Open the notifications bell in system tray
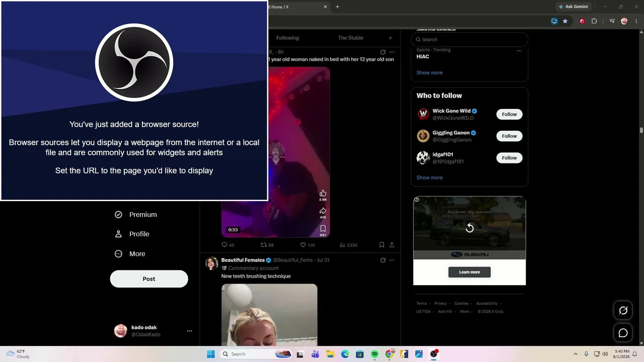 click(x=634, y=354)
